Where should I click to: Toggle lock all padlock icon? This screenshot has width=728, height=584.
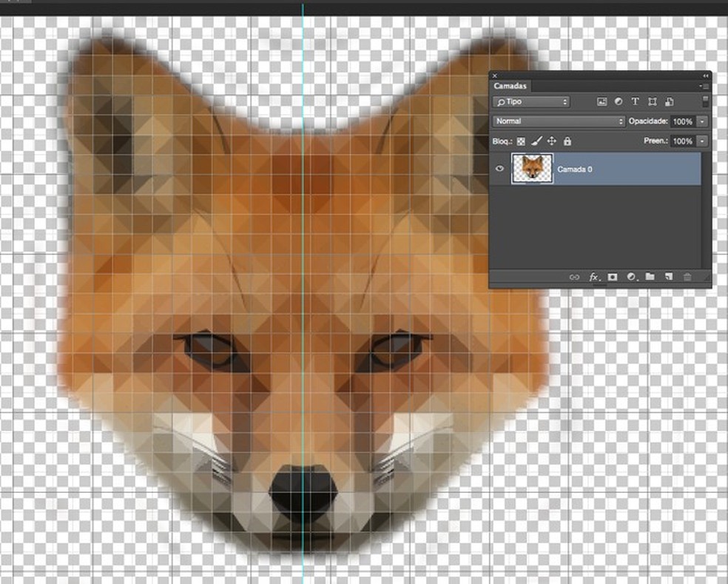(567, 141)
